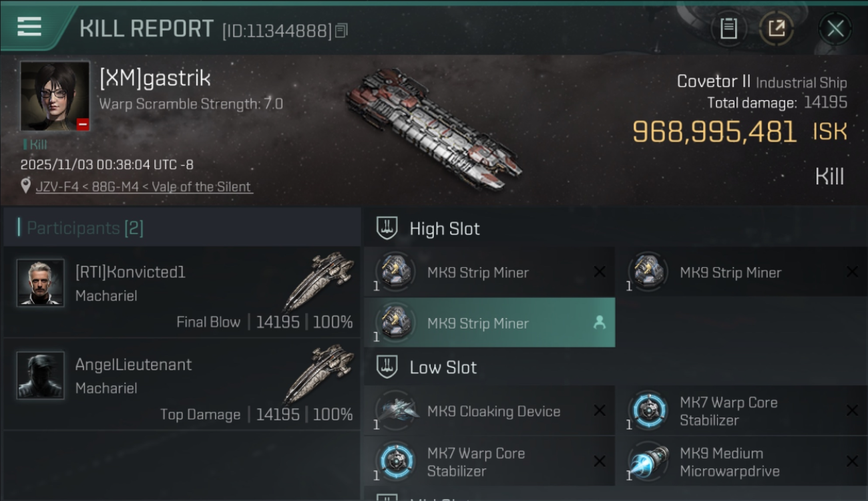Click the person icon on Strip Miner

pyautogui.click(x=599, y=323)
